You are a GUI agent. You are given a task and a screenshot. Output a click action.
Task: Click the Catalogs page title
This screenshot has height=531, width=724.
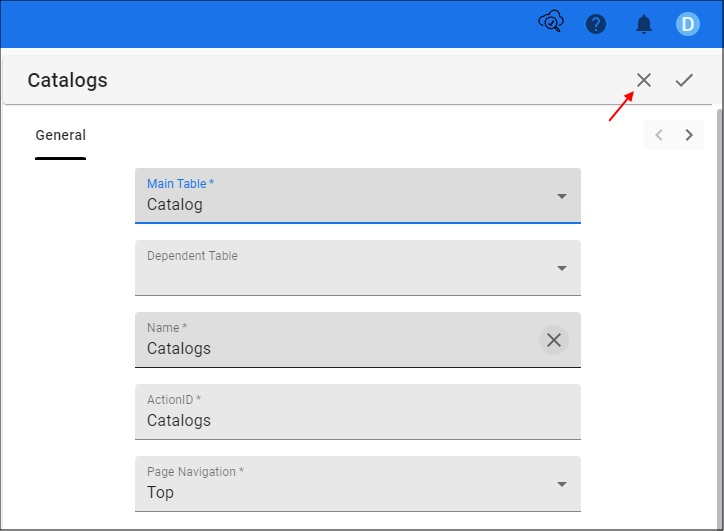click(x=67, y=80)
